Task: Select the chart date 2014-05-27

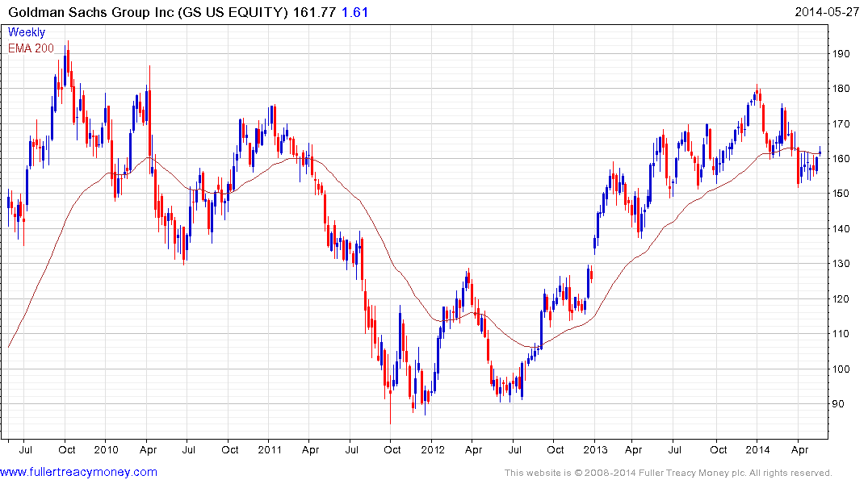Action: pos(827,11)
